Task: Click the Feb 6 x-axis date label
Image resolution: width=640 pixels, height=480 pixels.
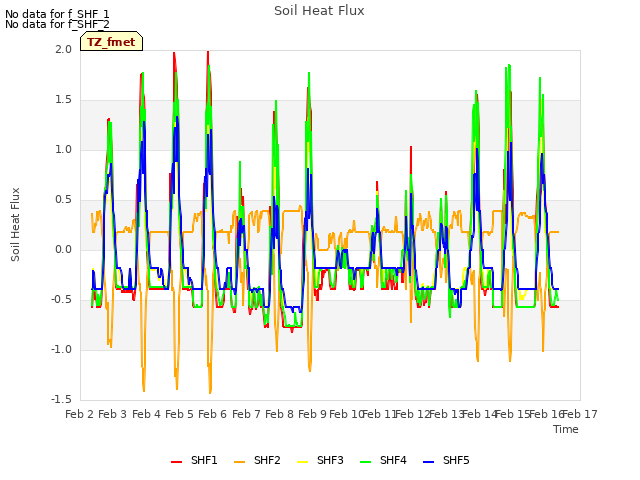Action: [x=212, y=414]
